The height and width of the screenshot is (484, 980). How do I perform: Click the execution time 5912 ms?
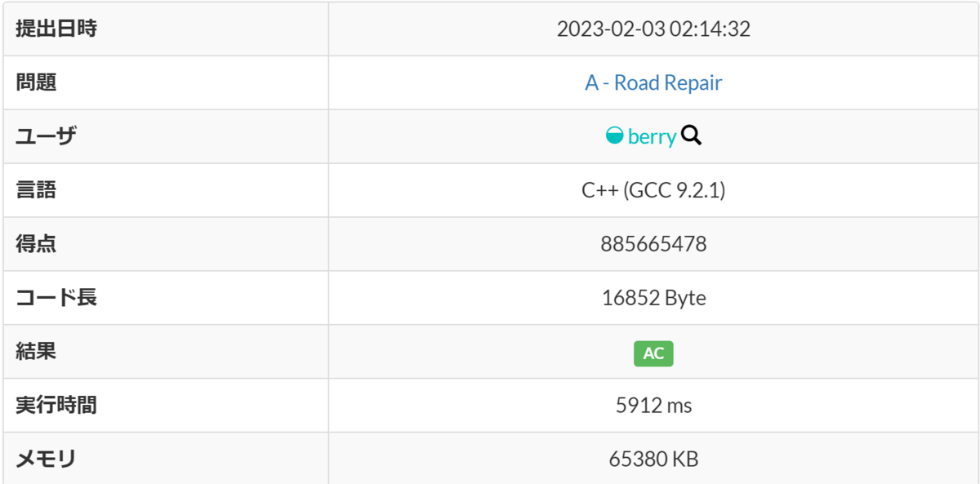coord(653,406)
